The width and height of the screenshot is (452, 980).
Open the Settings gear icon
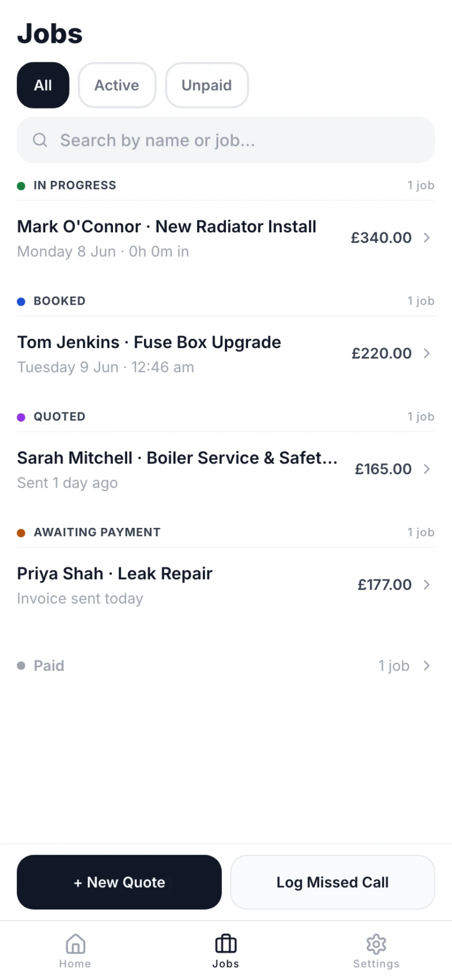click(376, 944)
